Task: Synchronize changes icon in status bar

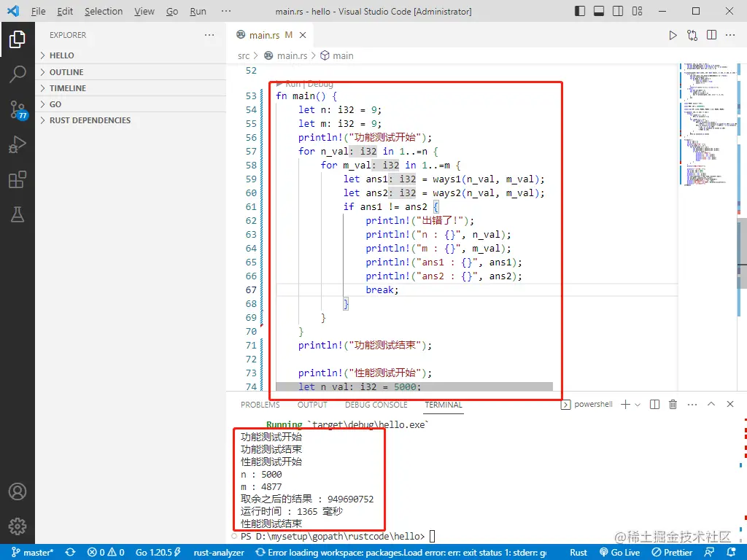Action: click(71, 553)
